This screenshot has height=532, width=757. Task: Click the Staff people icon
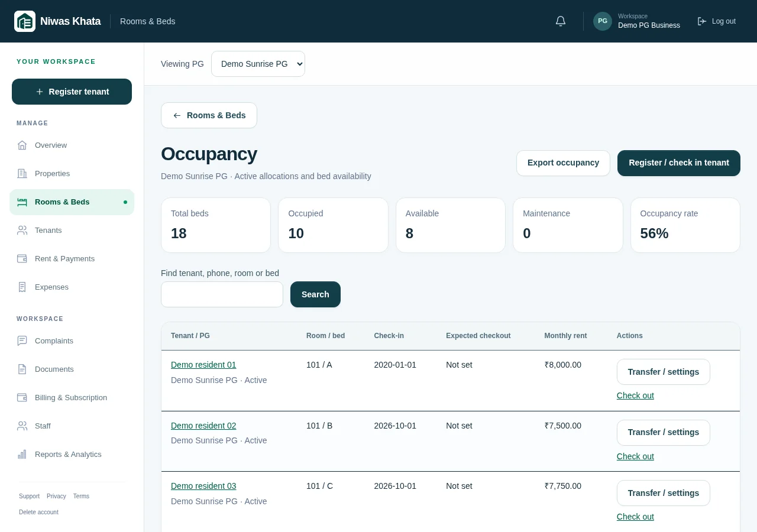22,426
